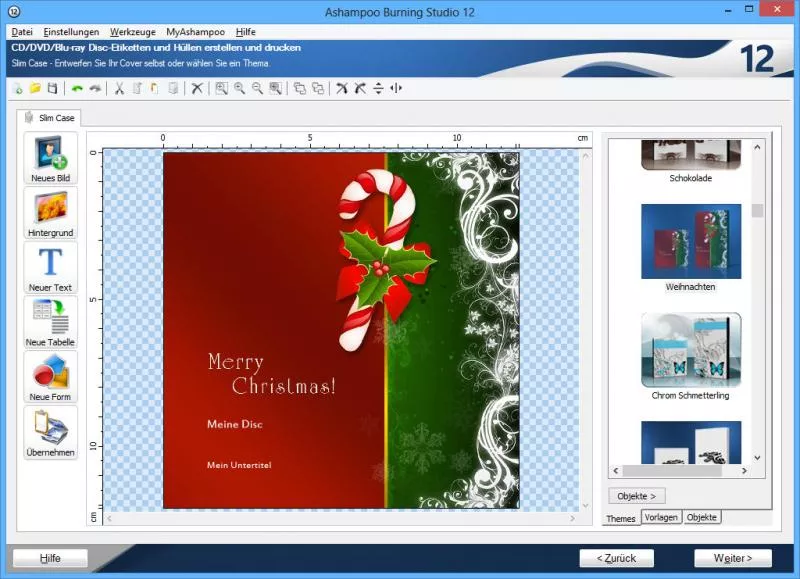Zoom out with the minus magnifier
Viewport: 800px width, 579px height.
[x=257, y=88]
